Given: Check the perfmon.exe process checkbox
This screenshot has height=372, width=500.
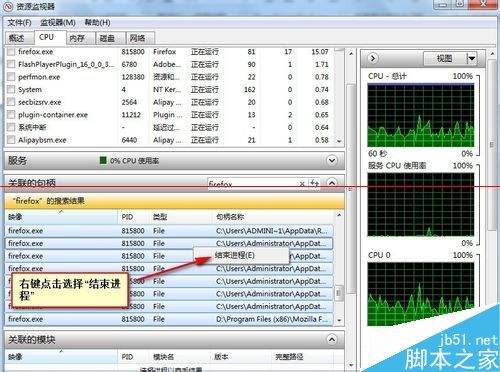Looking at the screenshot, I should click(x=11, y=77).
